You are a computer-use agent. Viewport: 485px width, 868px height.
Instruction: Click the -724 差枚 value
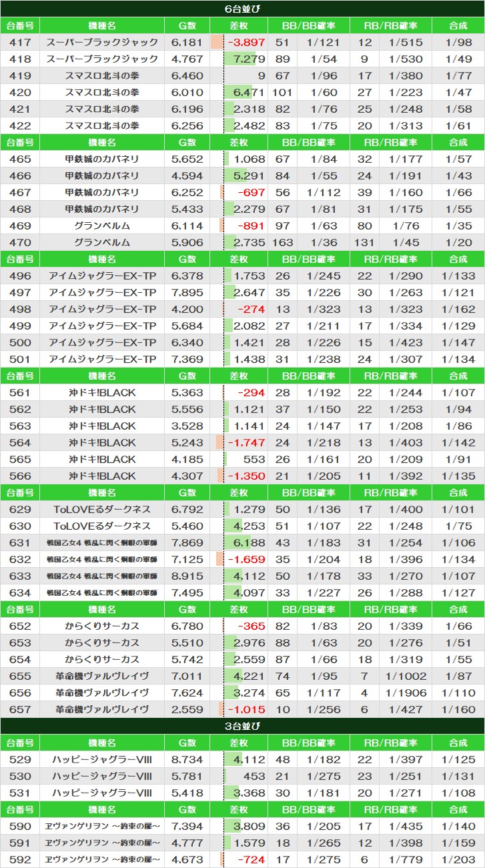tap(252, 859)
